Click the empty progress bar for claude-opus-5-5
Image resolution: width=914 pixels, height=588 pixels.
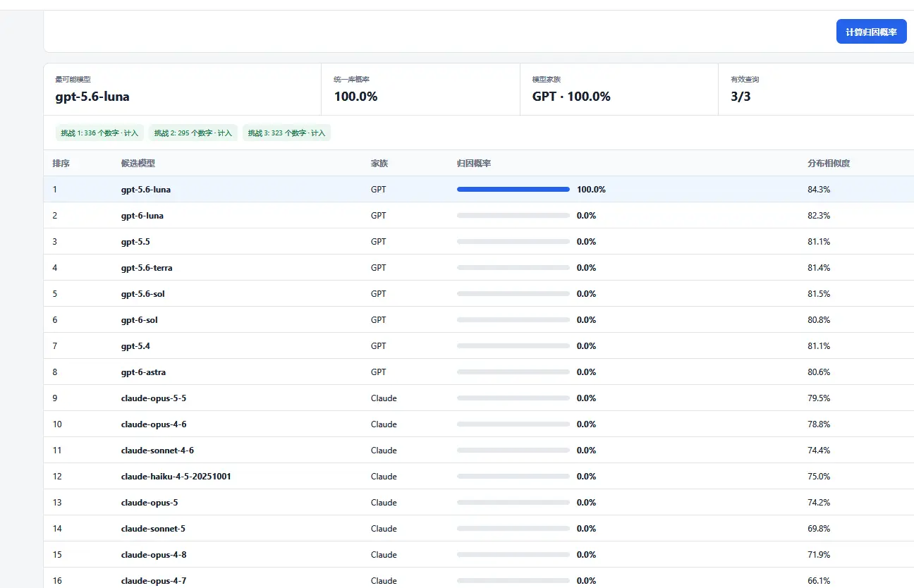coord(513,398)
